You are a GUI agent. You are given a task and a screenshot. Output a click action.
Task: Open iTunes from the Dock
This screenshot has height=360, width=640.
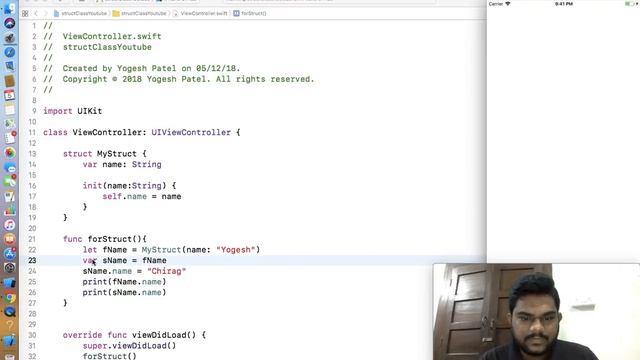pos(9,225)
